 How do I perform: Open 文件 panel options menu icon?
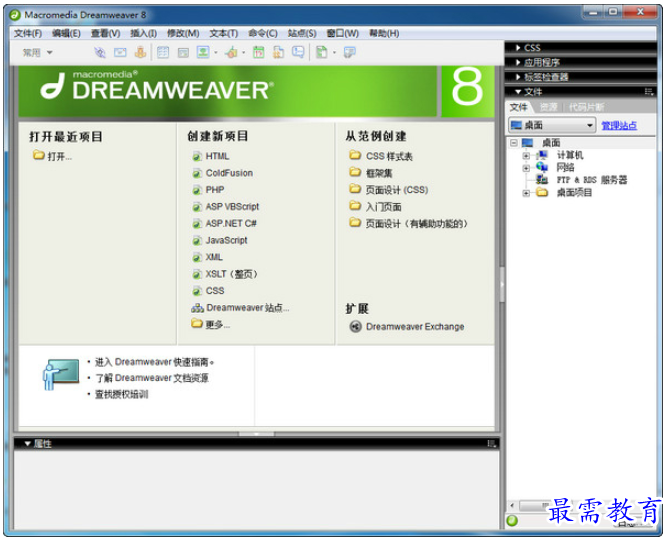click(649, 92)
